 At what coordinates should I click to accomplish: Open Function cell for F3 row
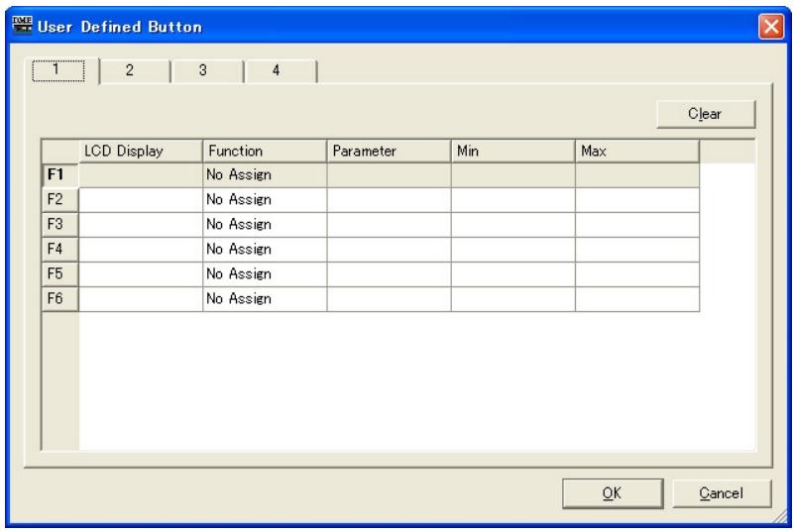pyautogui.click(x=265, y=225)
